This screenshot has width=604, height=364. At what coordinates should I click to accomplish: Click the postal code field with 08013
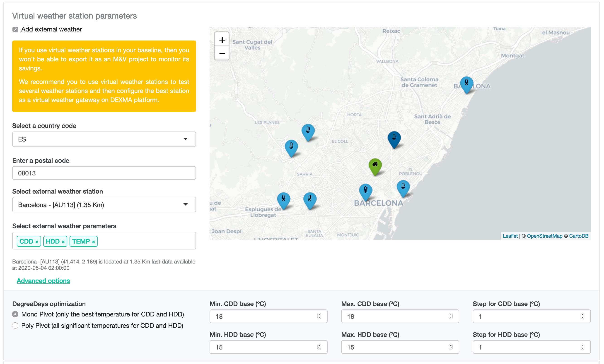coord(104,173)
